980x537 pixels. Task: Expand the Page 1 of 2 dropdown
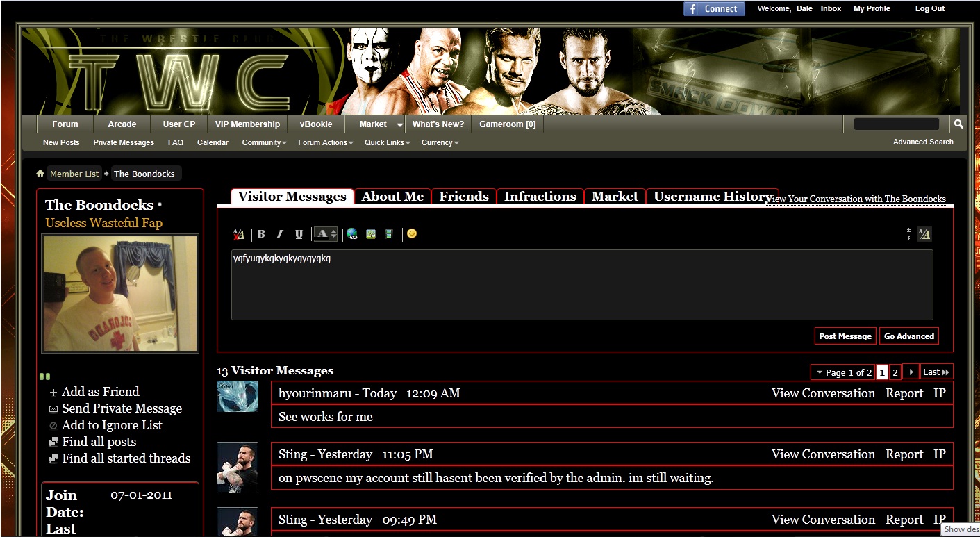pos(843,372)
